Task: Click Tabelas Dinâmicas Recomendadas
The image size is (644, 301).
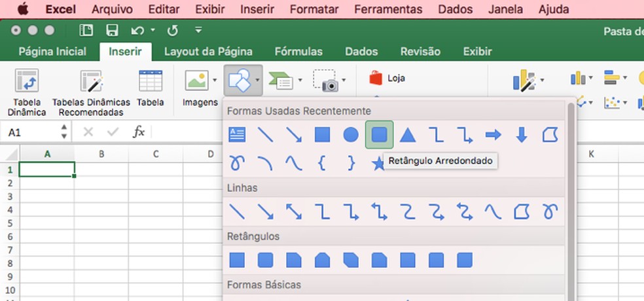Action: tap(91, 92)
